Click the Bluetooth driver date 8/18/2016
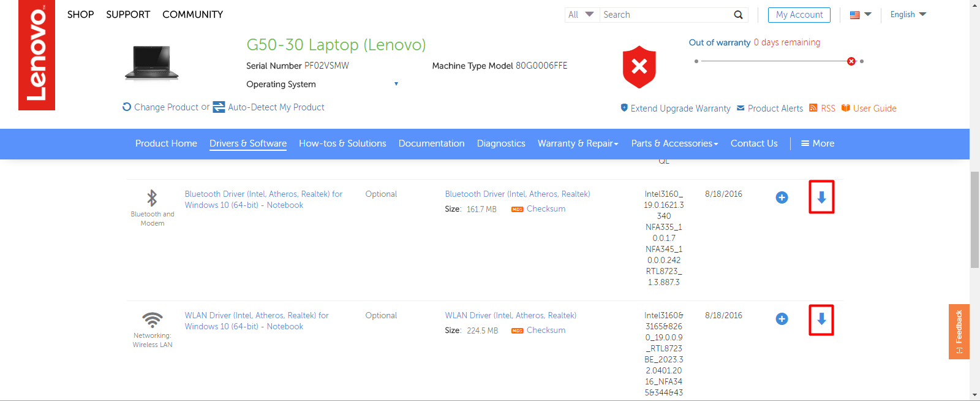This screenshot has height=401, width=980. (x=723, y=194)
